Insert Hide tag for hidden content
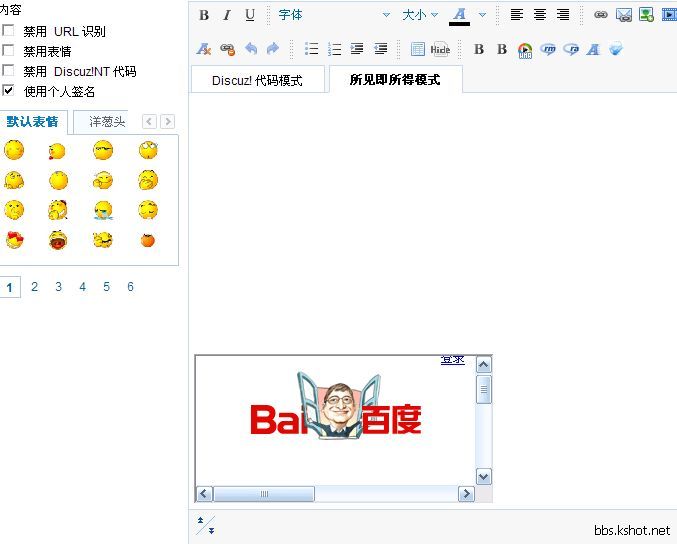This screenshot has width=677, height=544. (x=440, y=49)
